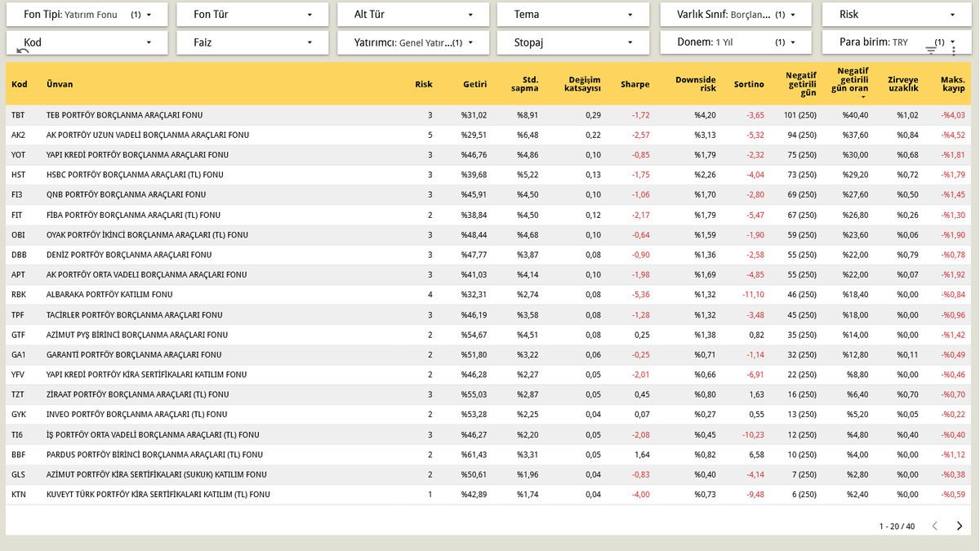The image size is (980, 551).
Task: Click AZİMUT PORTFÖY KİRA SERTİFİKALARI (SUKUK) fund
Action: tap(156, 474)
